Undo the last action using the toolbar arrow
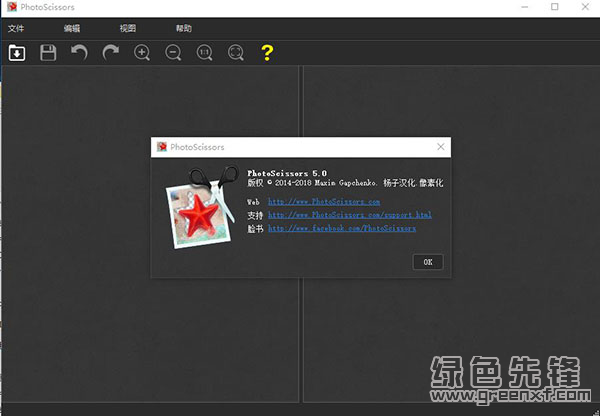The height and width of the screenshot is (416, 600). pos(79,53)
